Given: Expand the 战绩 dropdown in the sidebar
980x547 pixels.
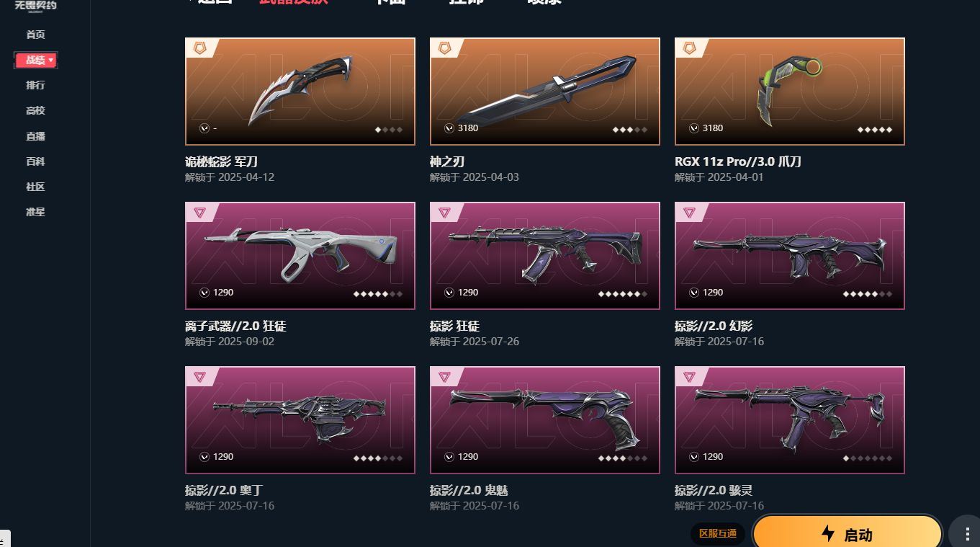Looking at the screenshot, I should tap(35, 60).
